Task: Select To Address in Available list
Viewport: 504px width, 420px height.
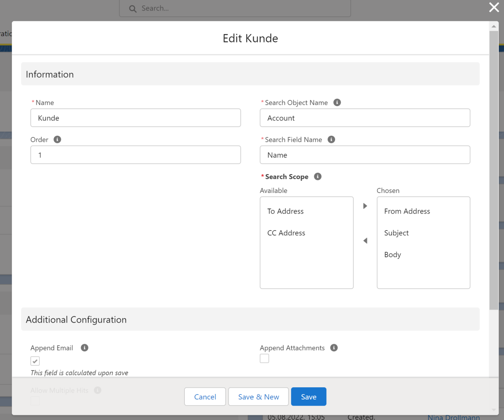Action: tap(286, 211)
